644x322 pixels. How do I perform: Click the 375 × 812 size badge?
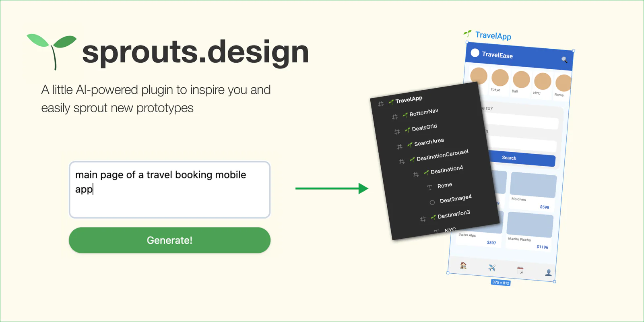point(501,283)
